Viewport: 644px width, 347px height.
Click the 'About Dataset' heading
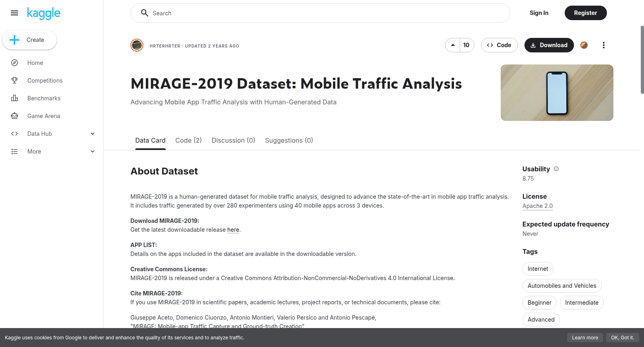click(x=164, y=171)
